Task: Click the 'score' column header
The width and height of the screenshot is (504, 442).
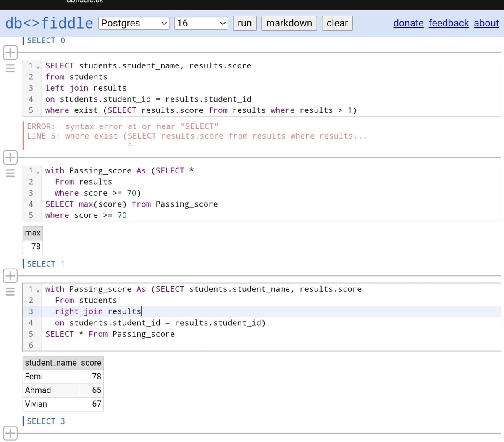Action: [x=91, y=363]
